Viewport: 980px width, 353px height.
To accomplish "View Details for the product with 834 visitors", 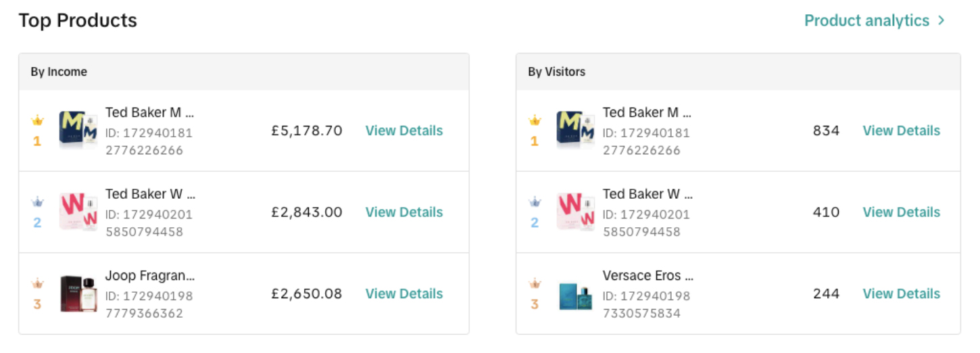I will [902, 131].
